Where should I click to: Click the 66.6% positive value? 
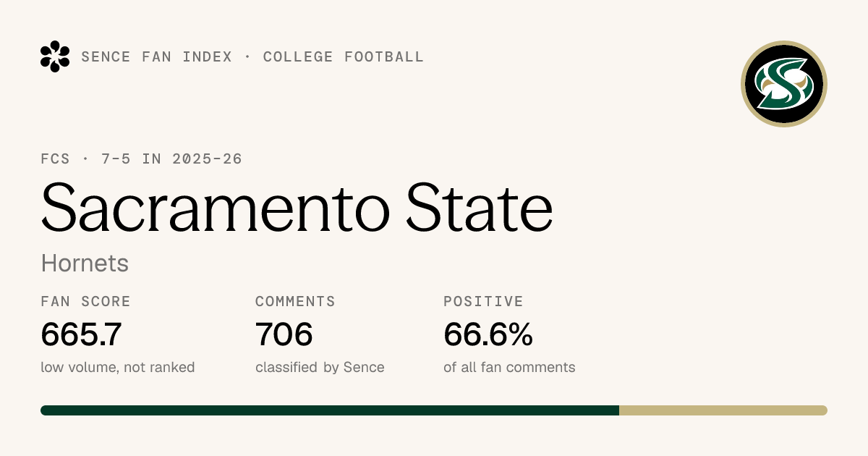[488, 334]
